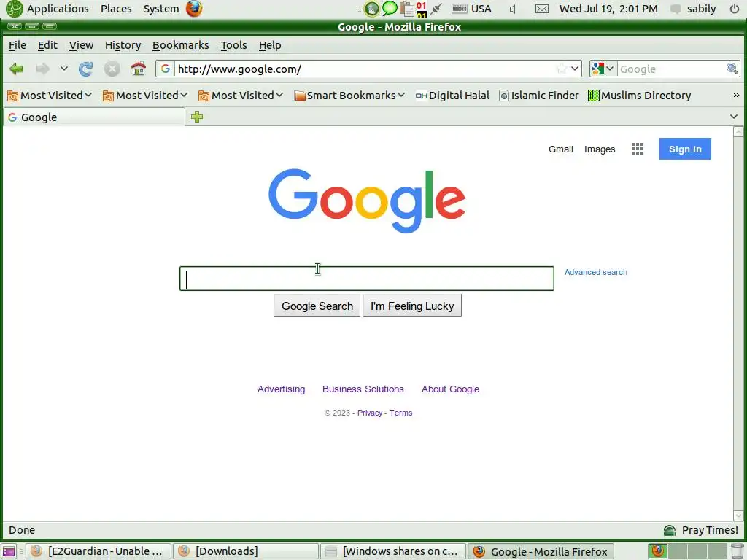Launch Firefox from the top panel icon

pos(194,9)
